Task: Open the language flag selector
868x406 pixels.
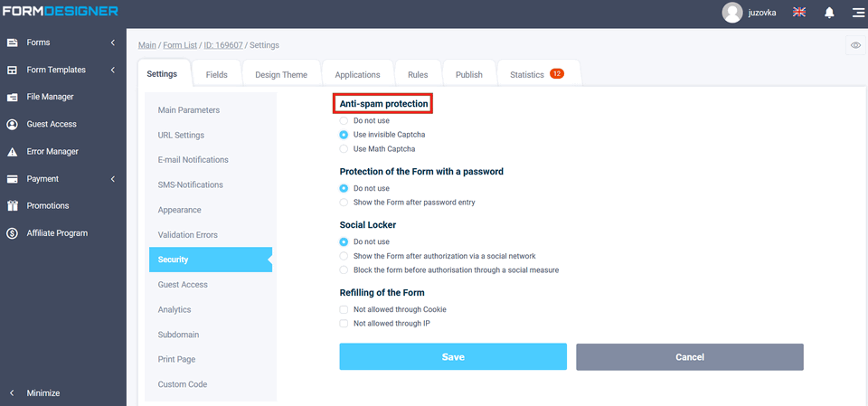Action: click(x=799, y=13)
